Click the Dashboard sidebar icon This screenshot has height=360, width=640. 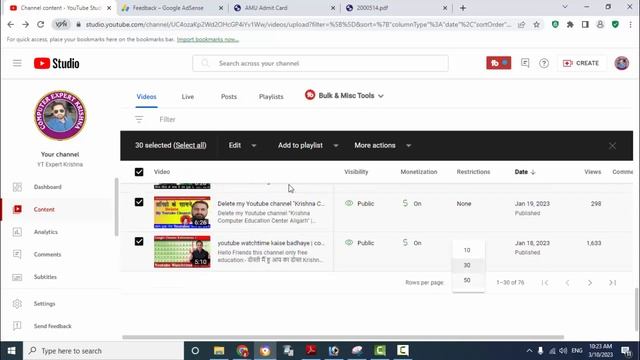tap(17, 187)
